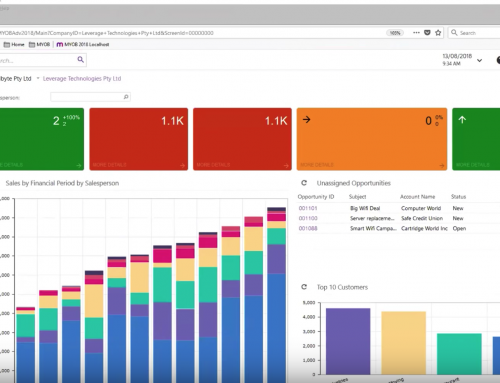Click the browser address bar URL
The width and height of the screenshot is (500, 383).
pos(107,33)
